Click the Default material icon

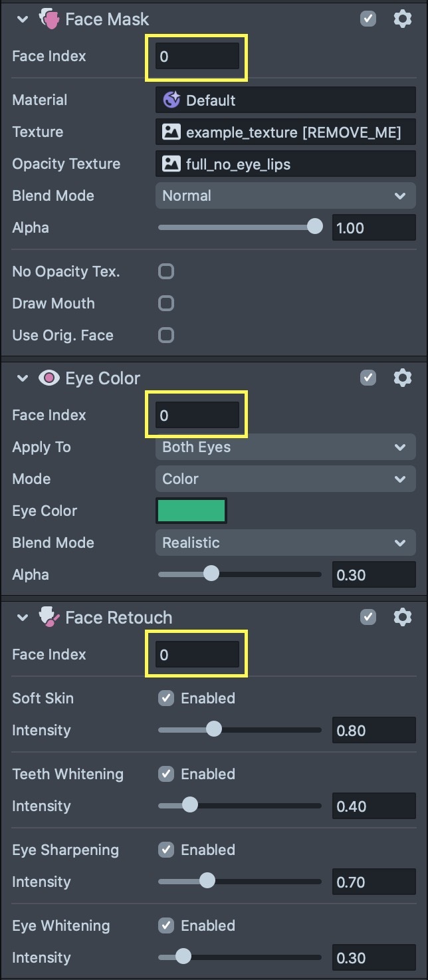tap(171, 100)
